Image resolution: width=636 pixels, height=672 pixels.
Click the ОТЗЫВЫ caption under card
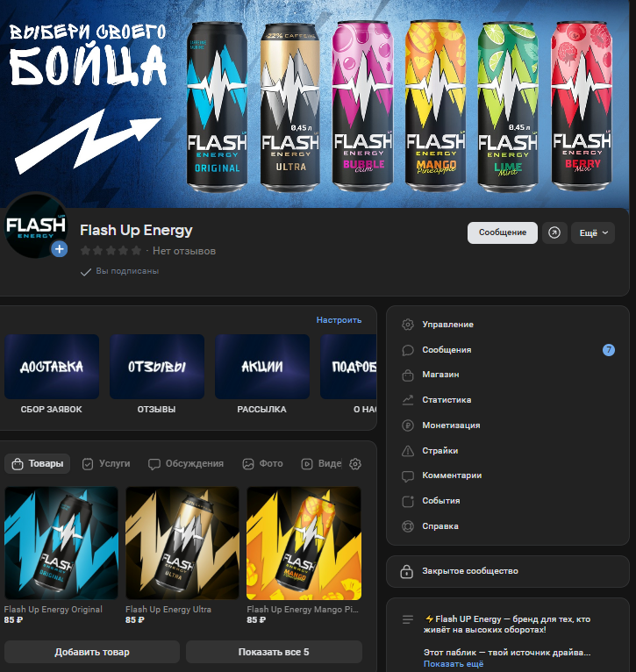156,410
